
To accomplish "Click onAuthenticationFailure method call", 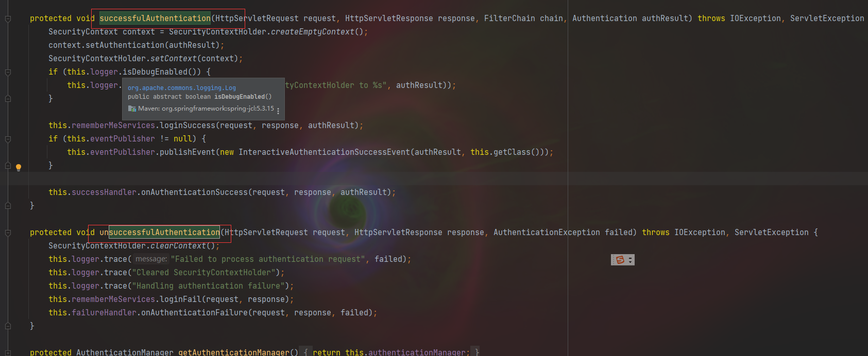I will [x=194, y=313].
